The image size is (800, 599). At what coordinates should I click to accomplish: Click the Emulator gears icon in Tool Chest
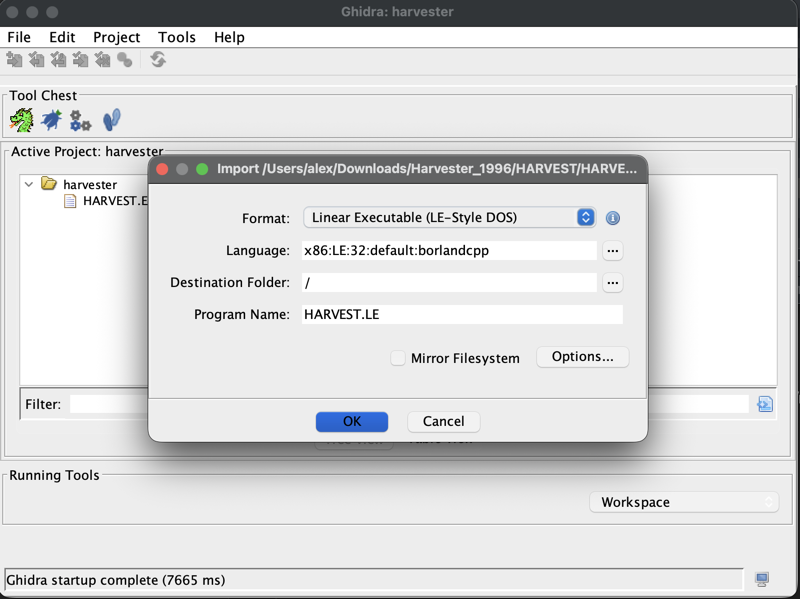[80, 121]
